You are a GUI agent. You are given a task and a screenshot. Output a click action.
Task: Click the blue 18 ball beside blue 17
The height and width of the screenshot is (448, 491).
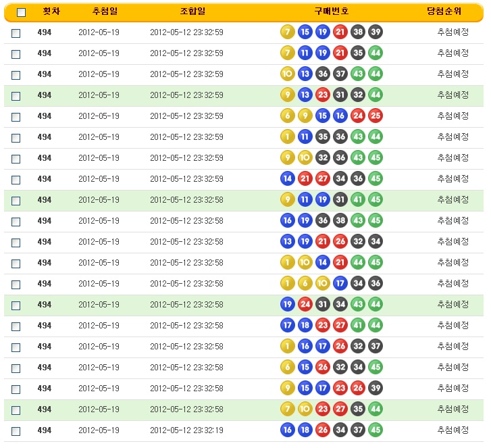[x=305, y=326]
